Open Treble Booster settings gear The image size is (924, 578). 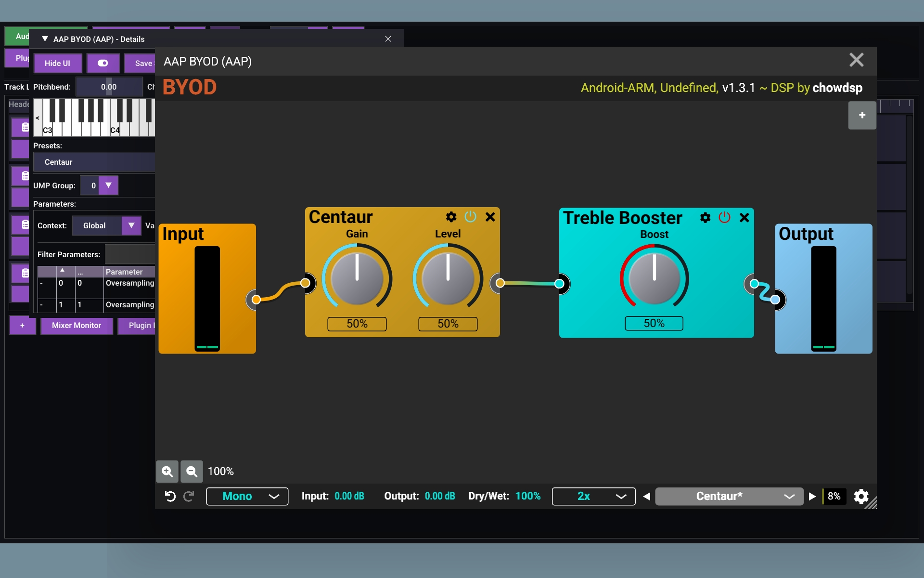tap(705, 218)
